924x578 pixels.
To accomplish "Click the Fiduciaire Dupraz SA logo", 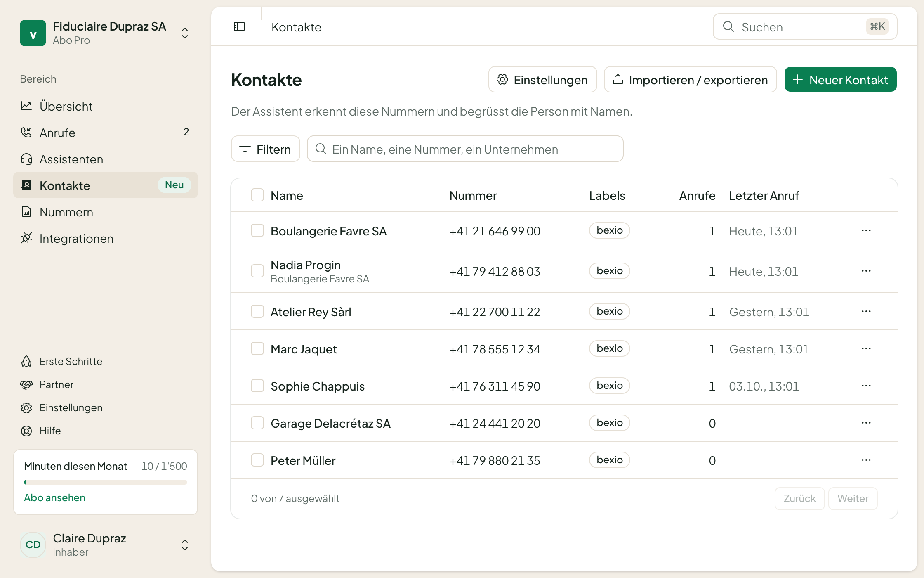I will pyautogui.click(x=33, y=33).
